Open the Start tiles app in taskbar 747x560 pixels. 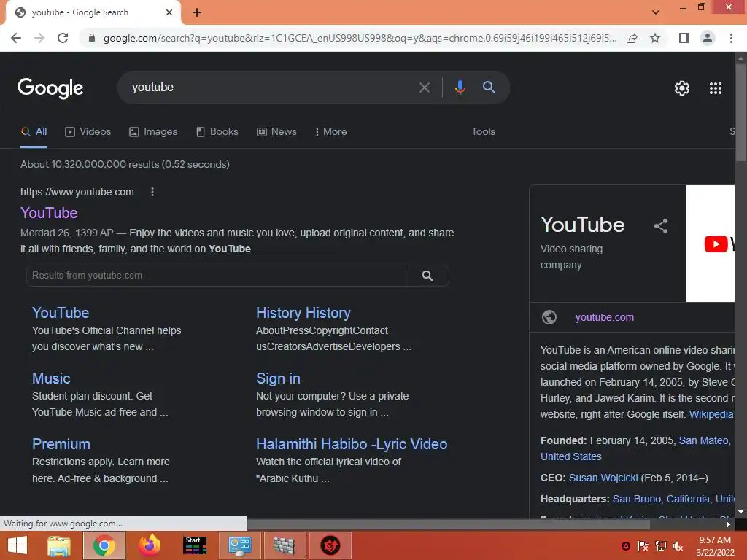point(195,545)
